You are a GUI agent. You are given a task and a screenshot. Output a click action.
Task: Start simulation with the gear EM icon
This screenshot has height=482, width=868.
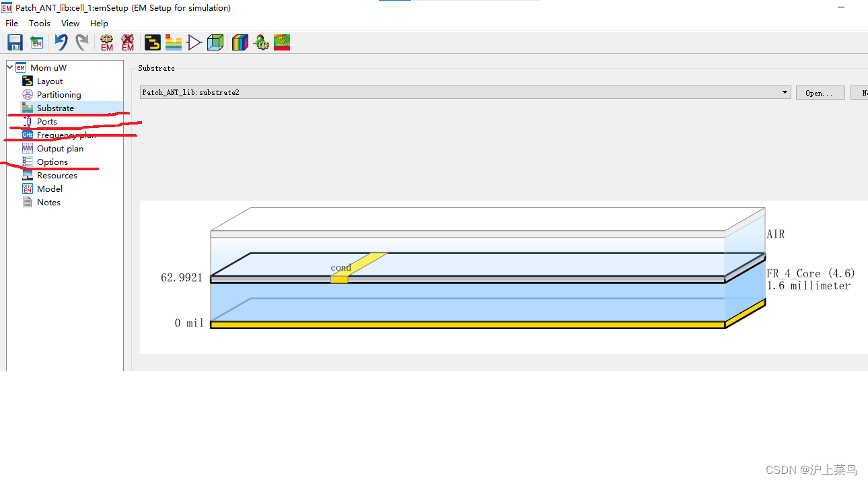click(x=106, y=43)
